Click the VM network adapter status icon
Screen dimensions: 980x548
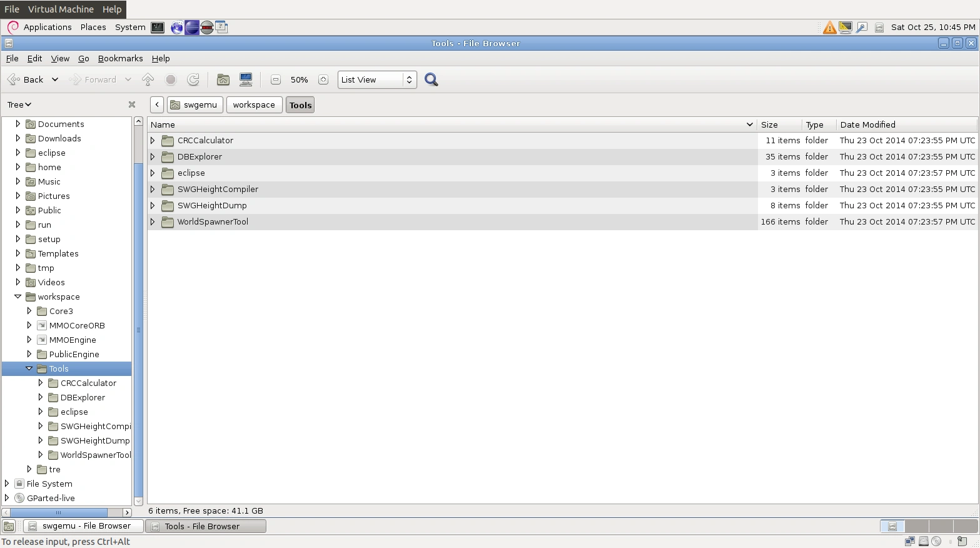coord(909,541)
